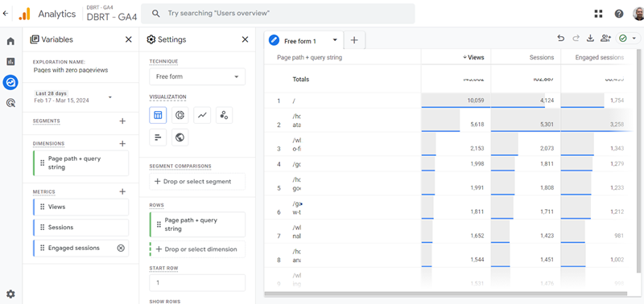Click the Views value 1,652

pyautogui.click(x=477, y=236)
